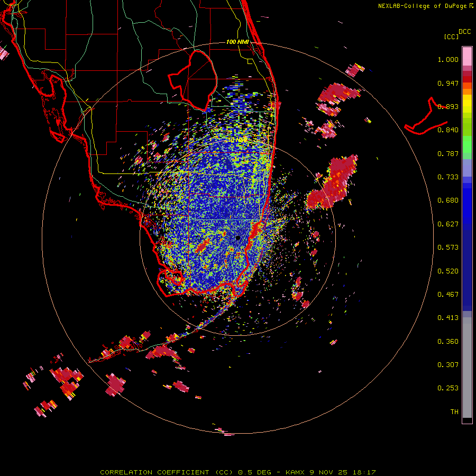Click the 0.840 scale value

click(448, 130)
